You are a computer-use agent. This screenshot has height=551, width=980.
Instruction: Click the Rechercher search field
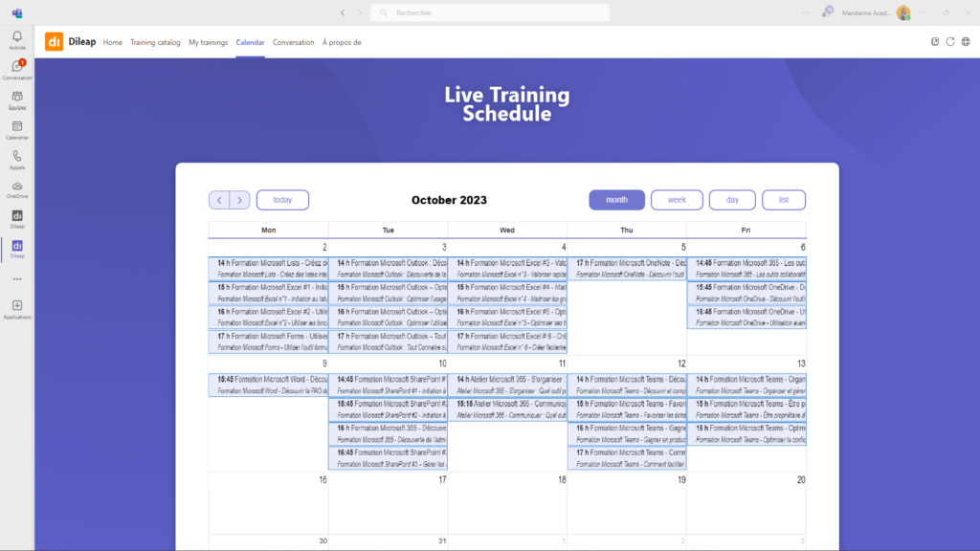coord(490,12)
